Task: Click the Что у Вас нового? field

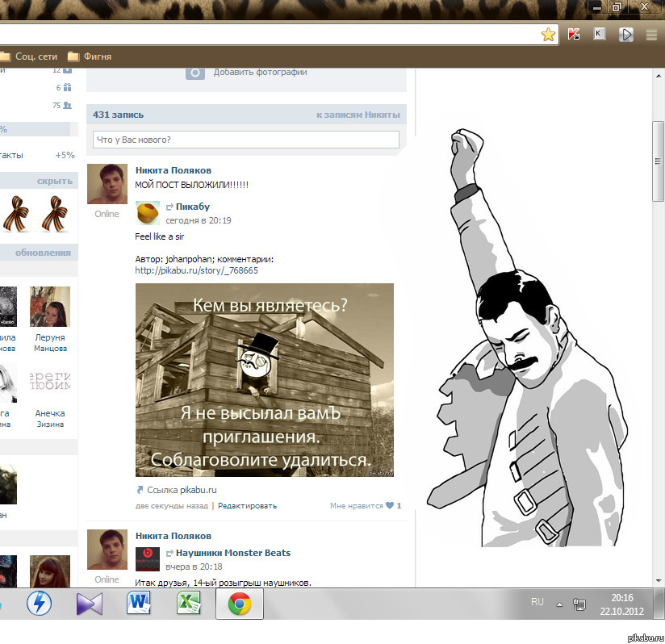Action: tap(246, 140)
